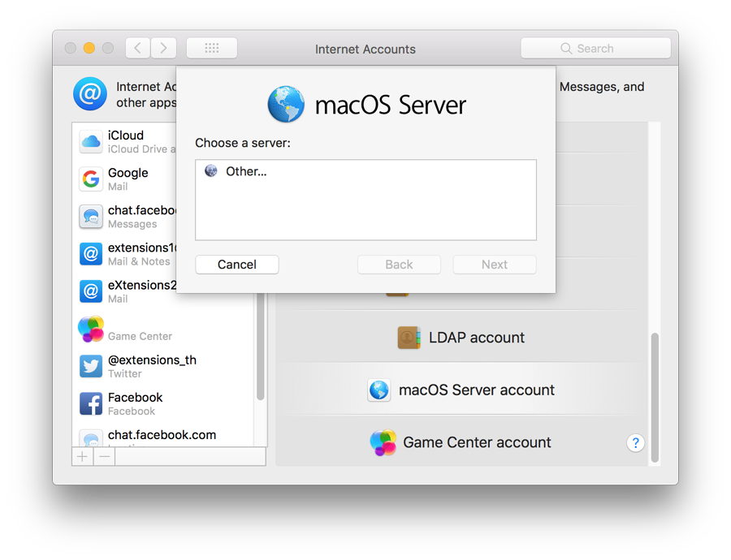Click the small globe icon beside Other...
The height and width of the screenshot is (560, 731).
click(211, 171)
